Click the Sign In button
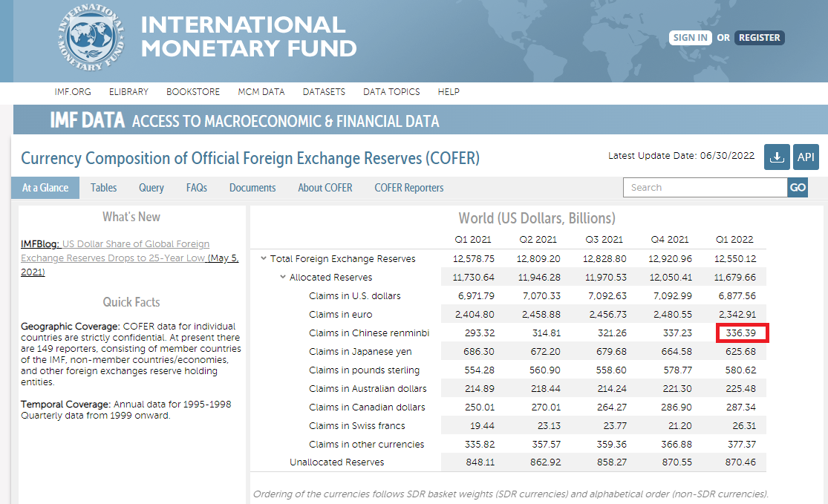 point(690,38)
